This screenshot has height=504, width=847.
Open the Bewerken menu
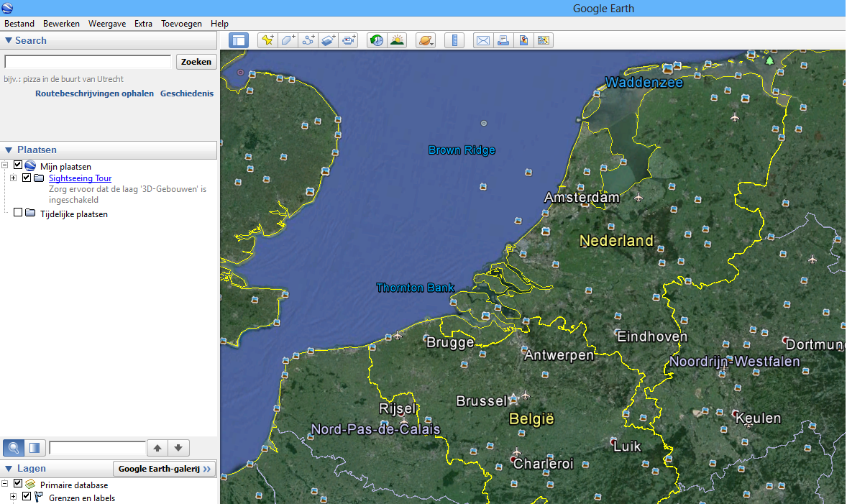(x=62, y=24)
